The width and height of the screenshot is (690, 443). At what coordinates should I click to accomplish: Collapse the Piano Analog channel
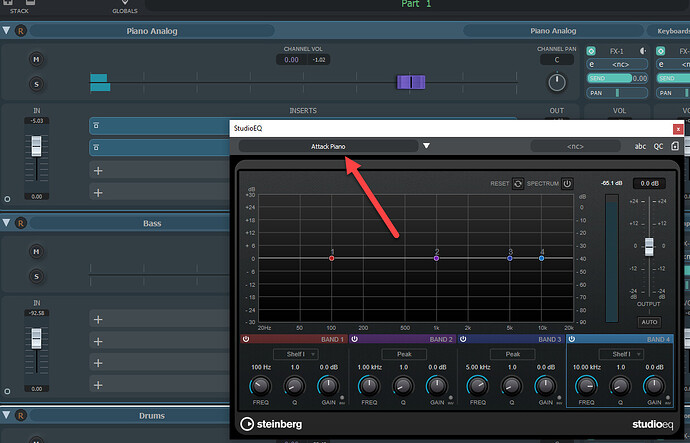pyautogui.click(x=6, y=30)
